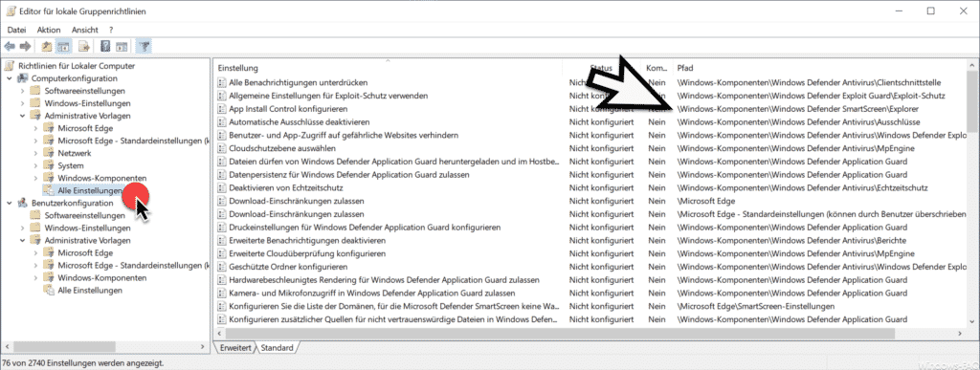This screenshot has height=370, width=980.
Task: Select 'Datenpersistenz für Windows Defender Application Guard zulassen'
Action: click(x=348, y=174)
